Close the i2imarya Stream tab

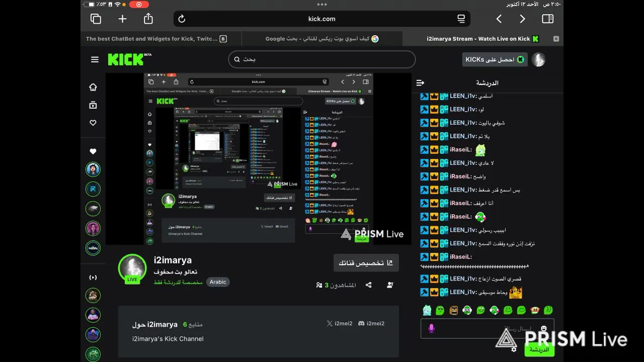[x=556, y=39]
